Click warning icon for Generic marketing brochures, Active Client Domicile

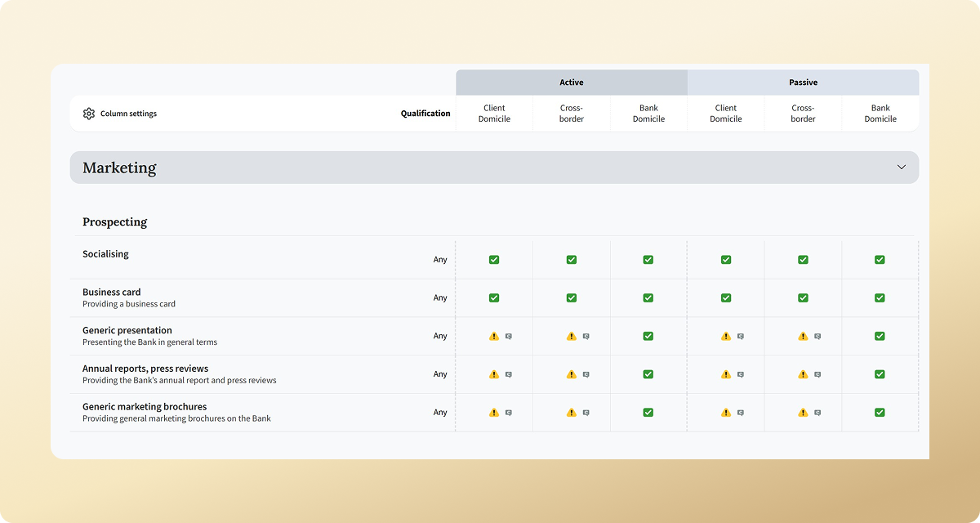tap(494, 413)
